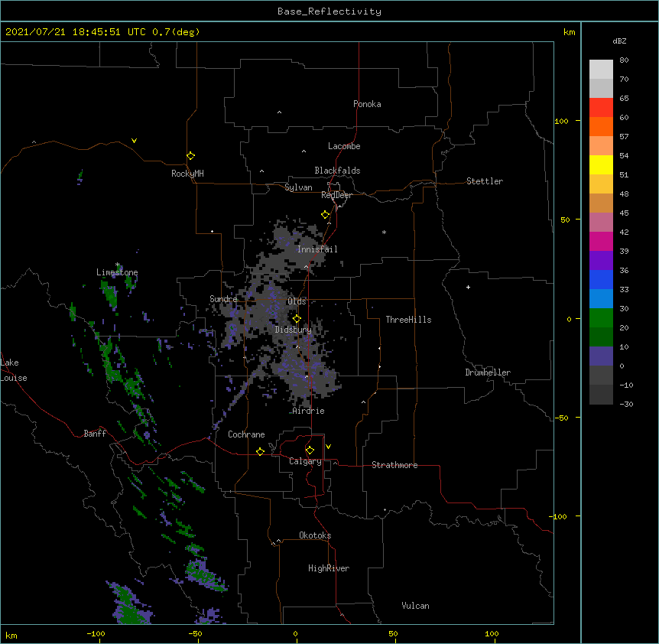
Task: Click the 80 value in dBZ legend
Action: click(x=624, y=60)
